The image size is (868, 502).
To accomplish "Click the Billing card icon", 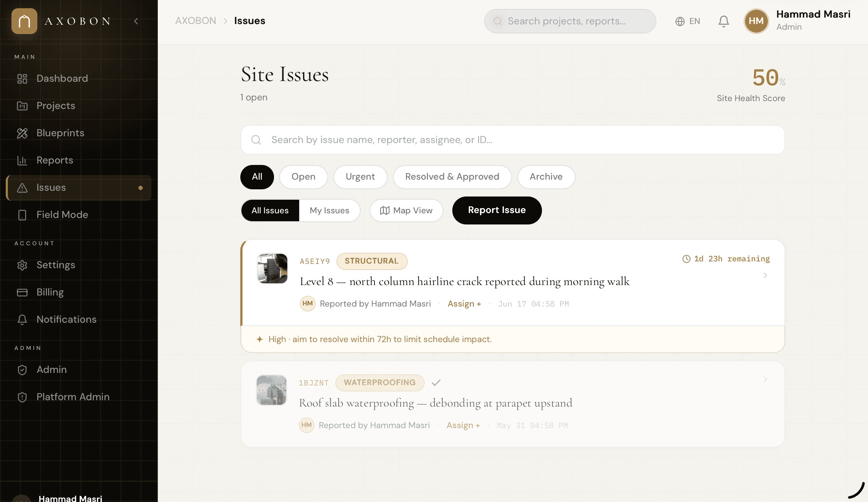I will point(22,292).
